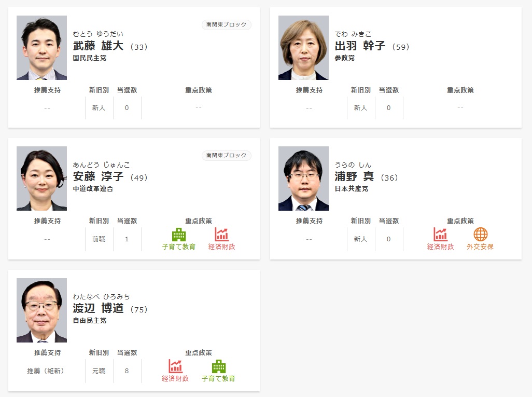532x397 pixels.
Task: Click 浦野 真's red 経済財政 chart icon
Action: point(440,235)
